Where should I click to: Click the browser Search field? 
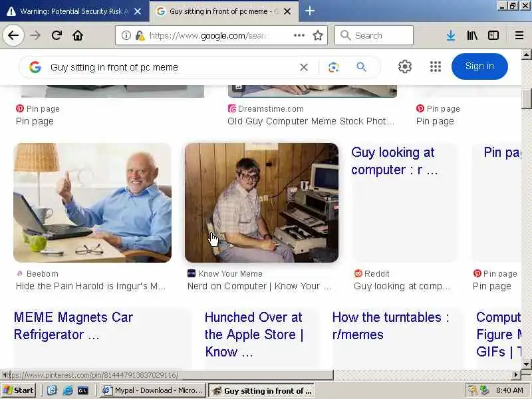374,35
